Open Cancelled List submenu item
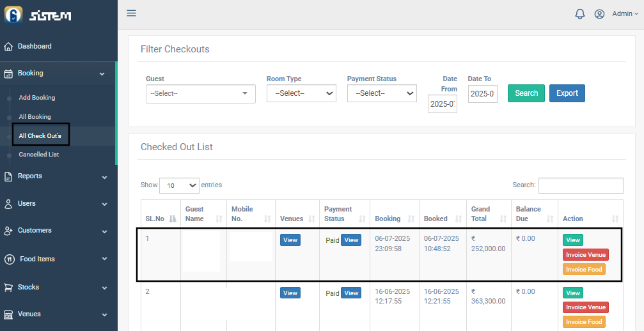 pos(38,155)
